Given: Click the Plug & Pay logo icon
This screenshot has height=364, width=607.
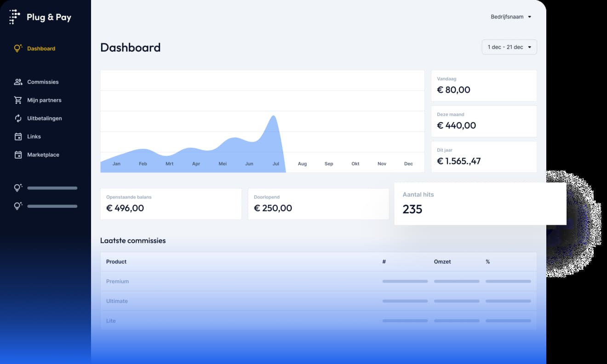Looking at the screenshot, I should click(15, 17).
